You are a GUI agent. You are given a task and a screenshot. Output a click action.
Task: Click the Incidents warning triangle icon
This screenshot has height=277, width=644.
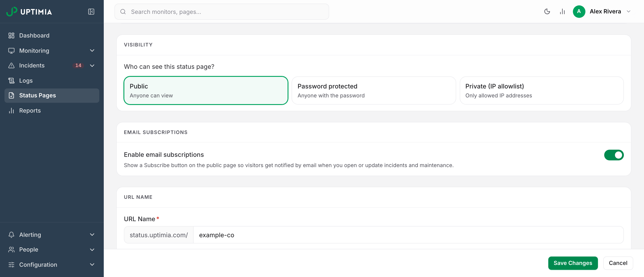(11, 65)
